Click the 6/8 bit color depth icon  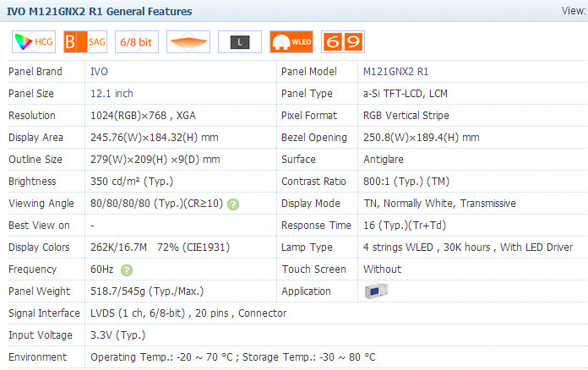[x=137, y=41]
